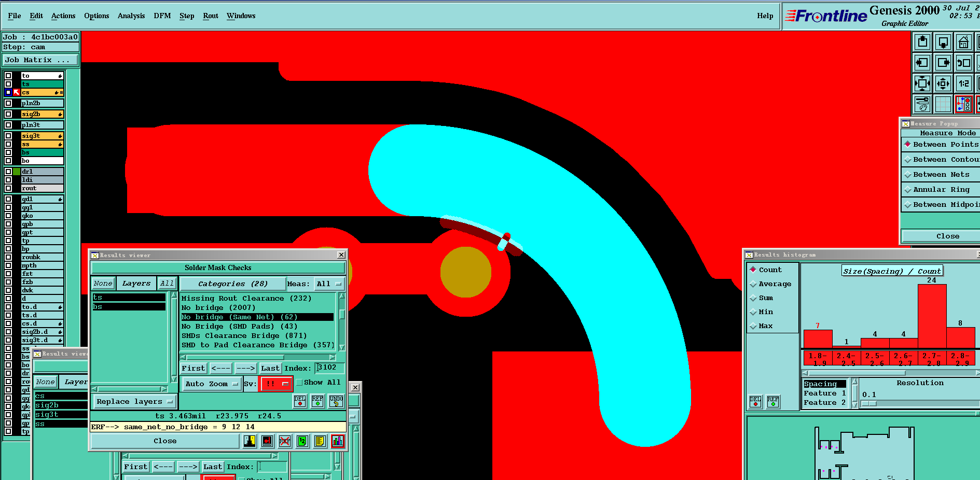Click the DEL icon in Results histogram
The height and width of the screenshot is (480, 980).
tap(755, 402)
